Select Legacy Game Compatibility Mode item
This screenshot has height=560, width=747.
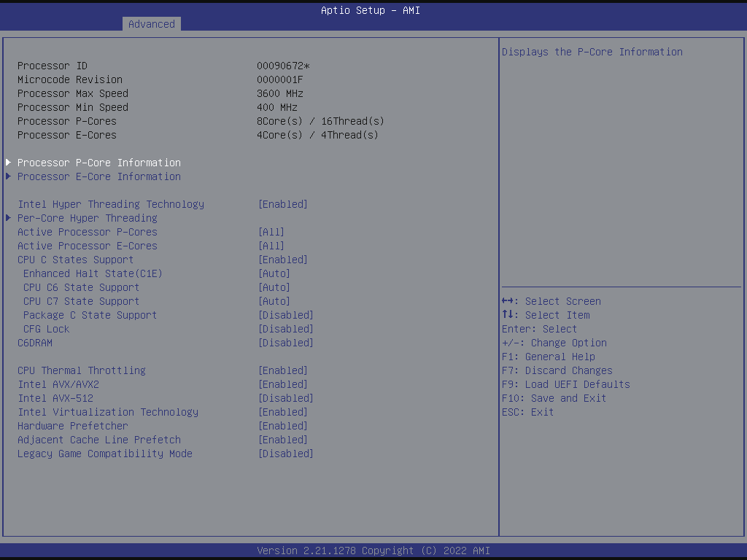point(105,454)
